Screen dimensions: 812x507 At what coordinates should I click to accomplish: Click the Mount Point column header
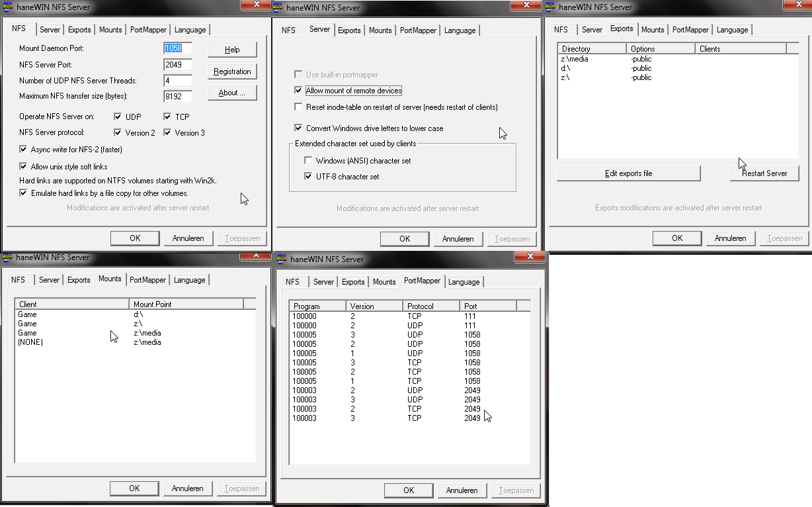tap(186, 304)
